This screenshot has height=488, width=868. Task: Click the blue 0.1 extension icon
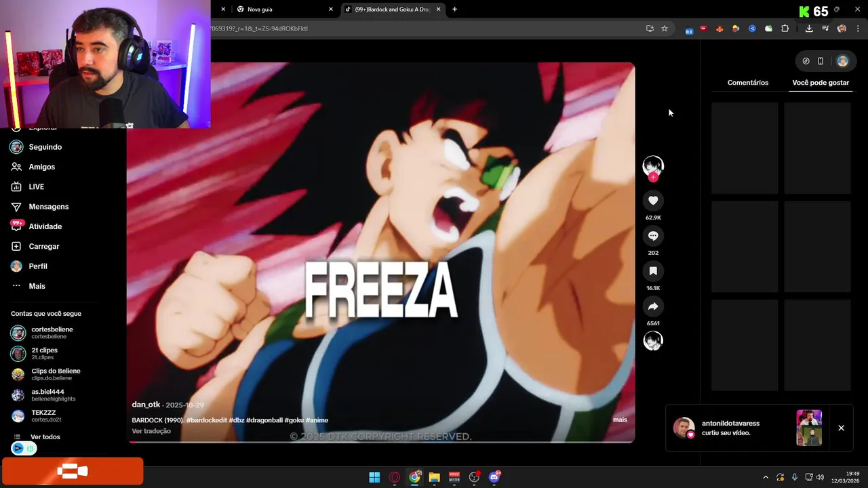[x=689, y=30]
